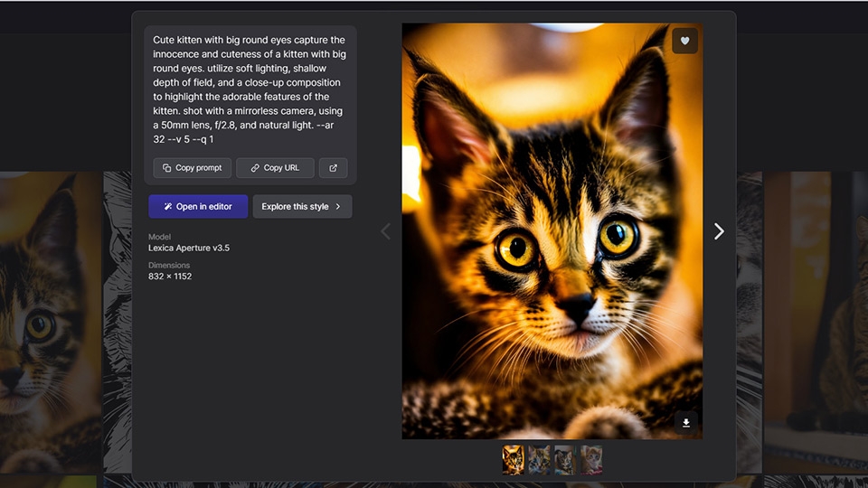The width and height of the screenshot is (868, 488).
Task: Click Copy prompt button
Action: pos(192,168)
